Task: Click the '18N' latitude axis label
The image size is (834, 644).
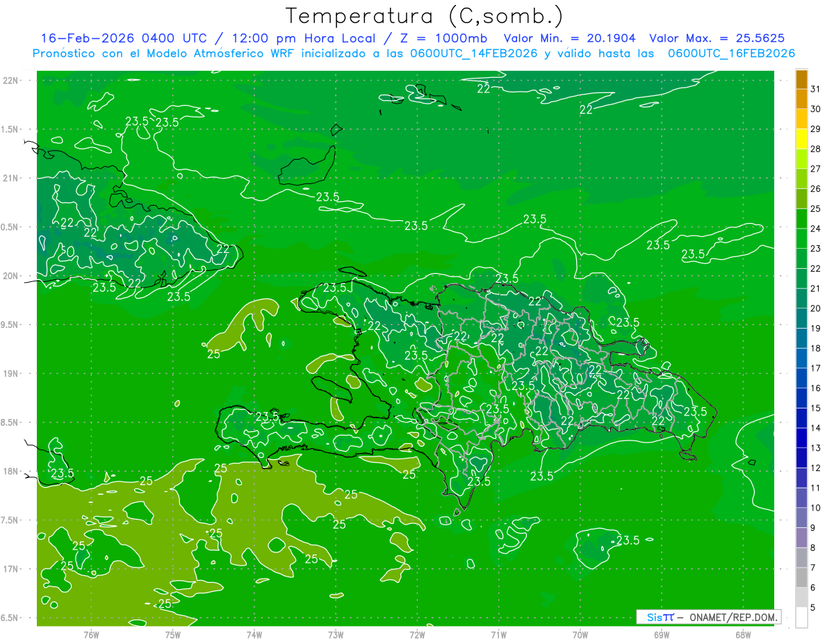Action: (x=12, y=471)
